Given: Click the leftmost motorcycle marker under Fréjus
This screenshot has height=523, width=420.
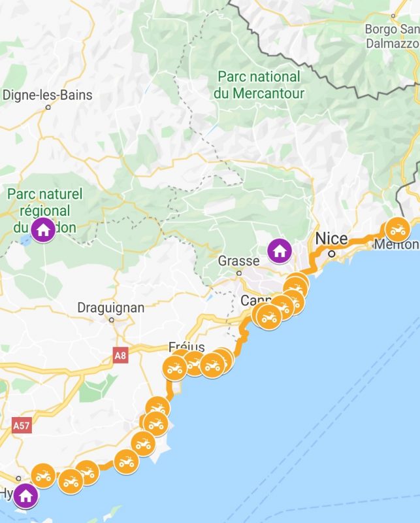Looking at the screenshot, I should [x=174, y=368].
